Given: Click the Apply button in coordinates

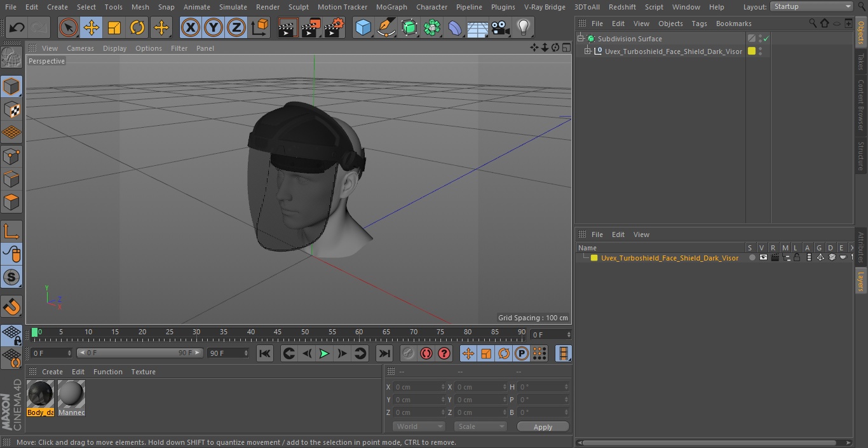Looking at the screenshot, I should point(543,427).
